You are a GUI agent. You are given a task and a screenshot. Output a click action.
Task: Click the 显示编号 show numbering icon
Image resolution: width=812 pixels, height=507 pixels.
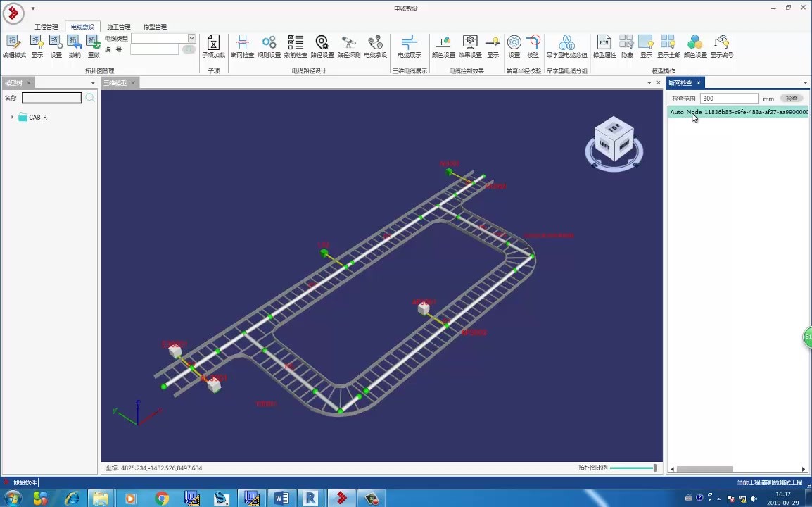click(x=722, y=46)
